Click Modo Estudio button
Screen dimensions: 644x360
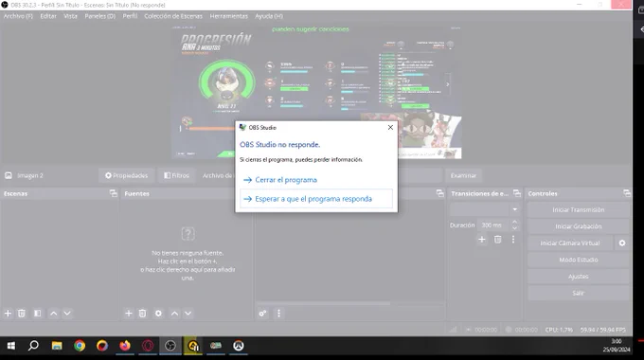tap(579, 260)
